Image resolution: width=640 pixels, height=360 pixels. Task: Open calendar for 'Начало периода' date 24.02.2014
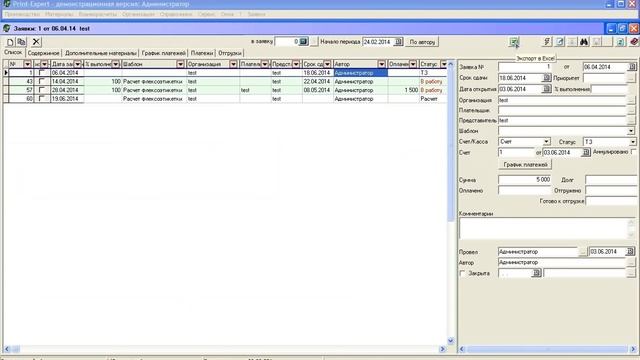pos(398,42)
